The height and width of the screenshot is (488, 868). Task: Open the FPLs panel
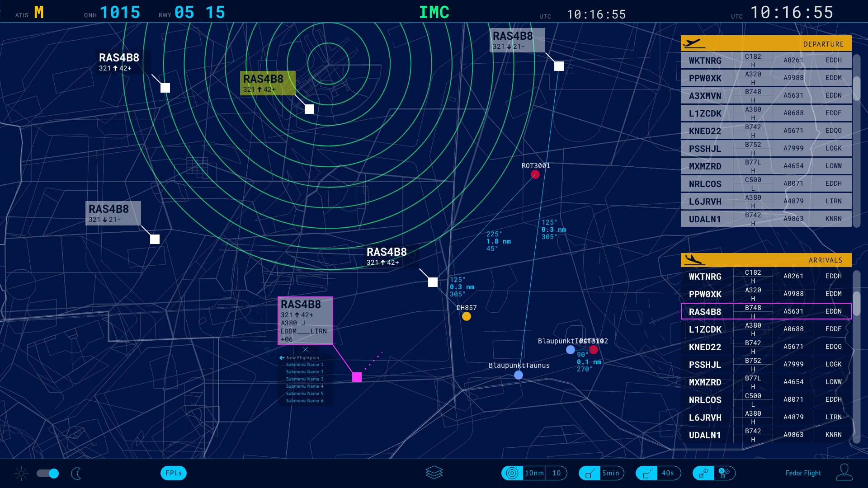point(174,473)
